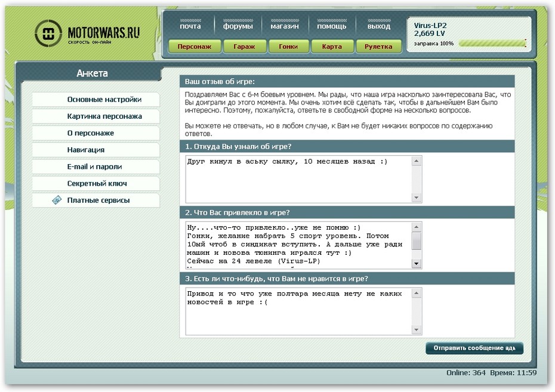Click down arrow in second answer scrollbar

pyautogui.click(x=417, y=264)
